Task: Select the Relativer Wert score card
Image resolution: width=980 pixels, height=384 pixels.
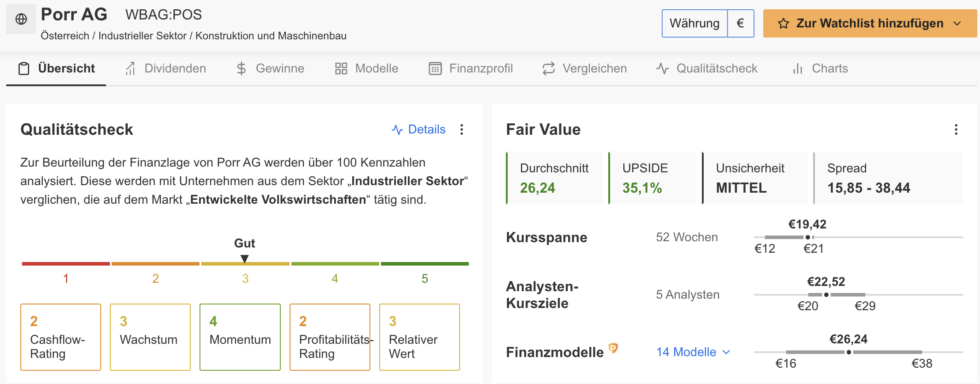Action: [x=419, y=337]
